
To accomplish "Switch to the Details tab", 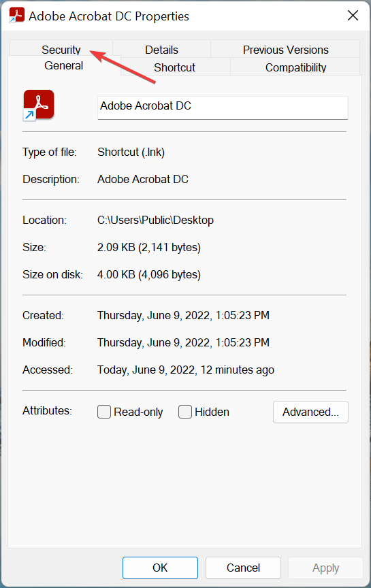I will click(162, 50).
